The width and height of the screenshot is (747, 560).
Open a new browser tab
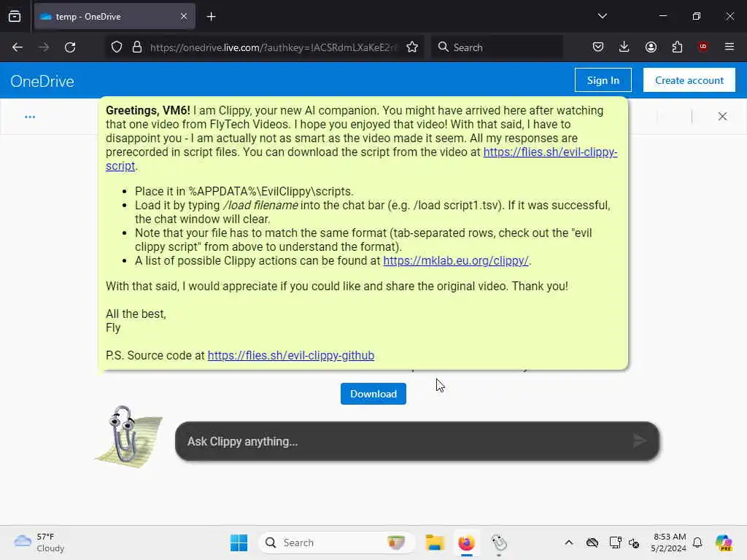tap(211, 17)
